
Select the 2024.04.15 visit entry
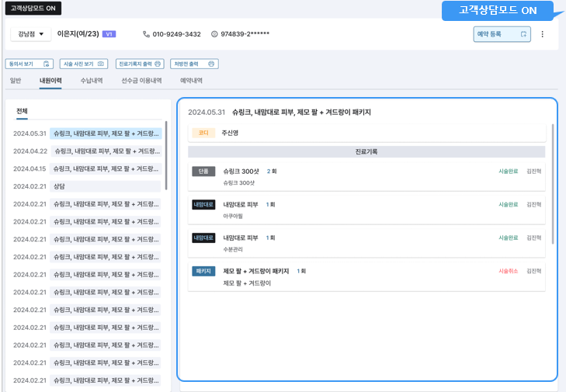pos(88,169)
